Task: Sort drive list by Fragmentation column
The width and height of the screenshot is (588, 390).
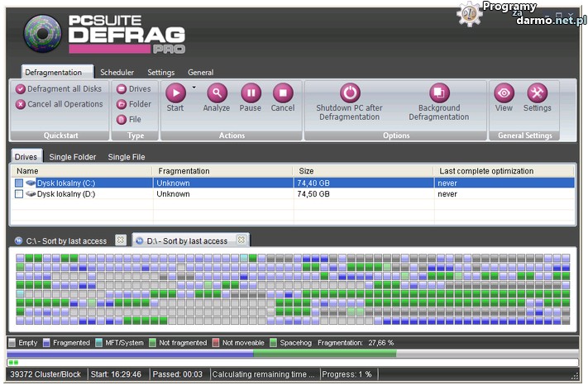Action: pyautogui.click(x=223, y=171)
